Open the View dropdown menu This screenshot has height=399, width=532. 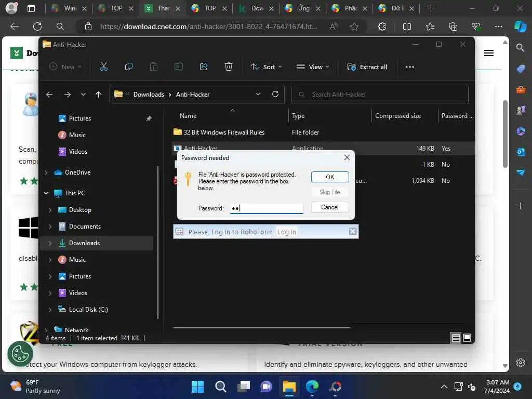tap(312, 67)
